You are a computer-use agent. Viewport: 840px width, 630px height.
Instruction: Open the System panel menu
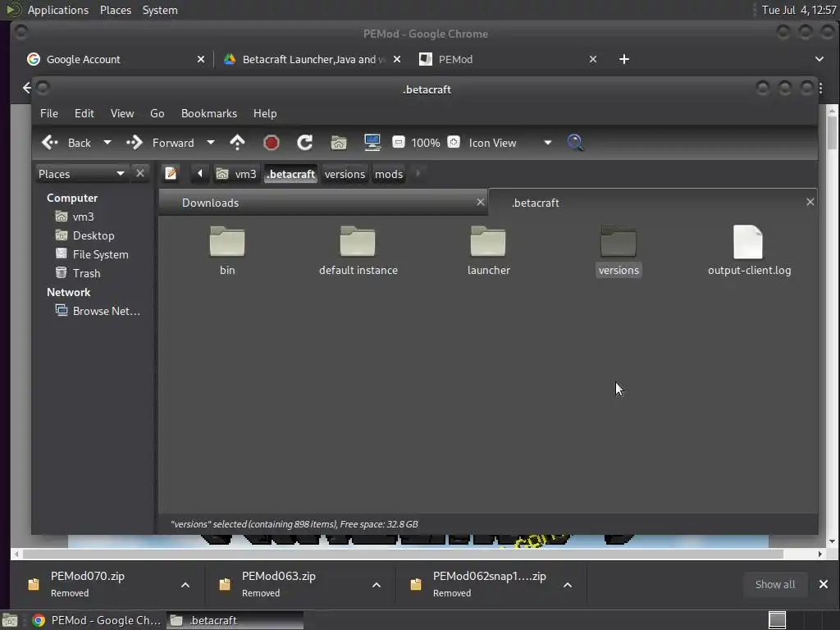160,10
